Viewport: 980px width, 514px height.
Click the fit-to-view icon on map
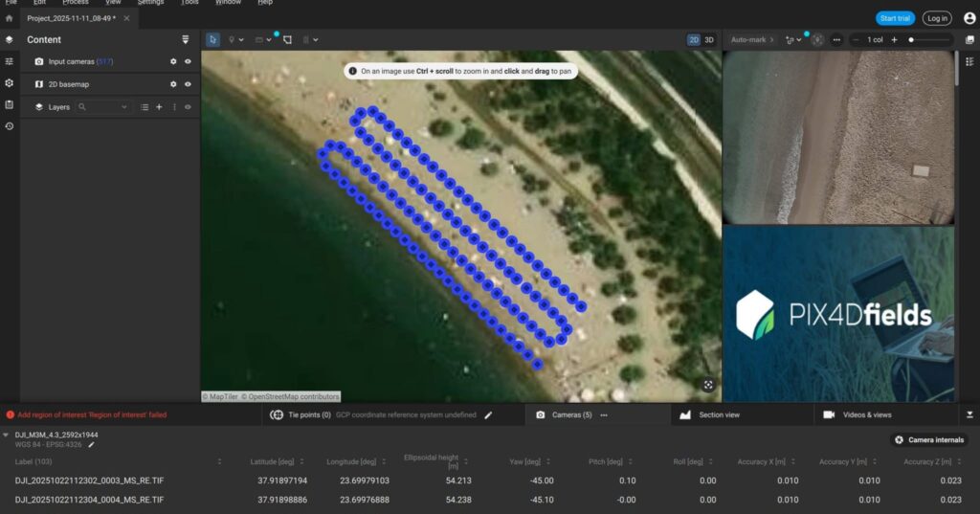click(x=708, y=385)
